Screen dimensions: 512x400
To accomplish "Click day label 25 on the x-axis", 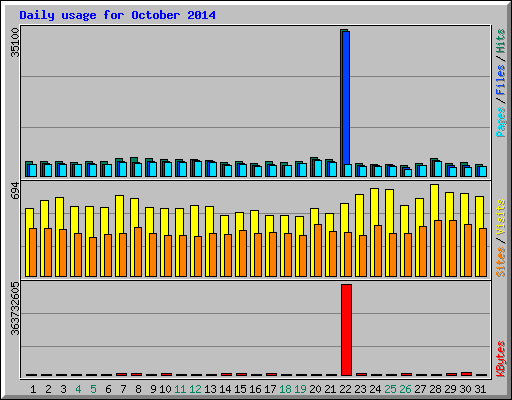I will (x=390, y=389).
